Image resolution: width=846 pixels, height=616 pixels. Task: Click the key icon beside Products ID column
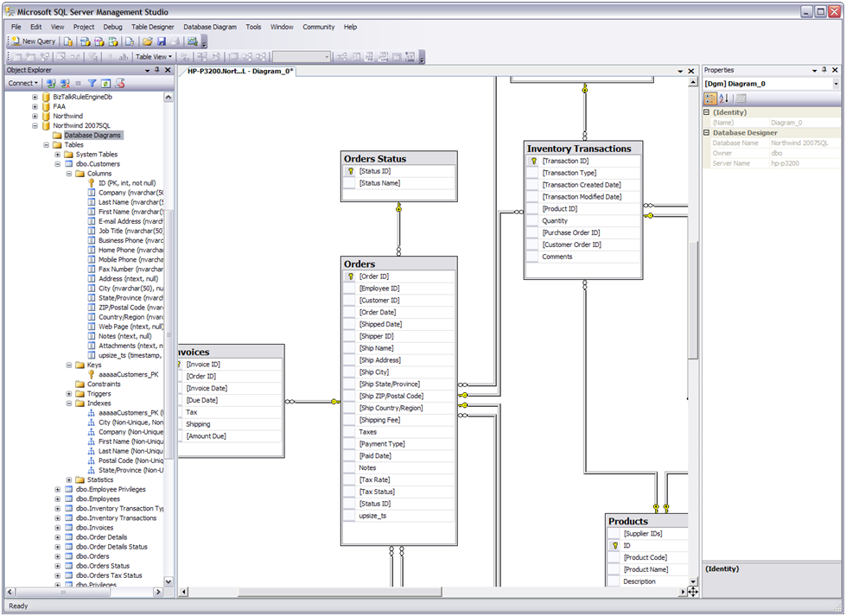(x=615, y=545)
